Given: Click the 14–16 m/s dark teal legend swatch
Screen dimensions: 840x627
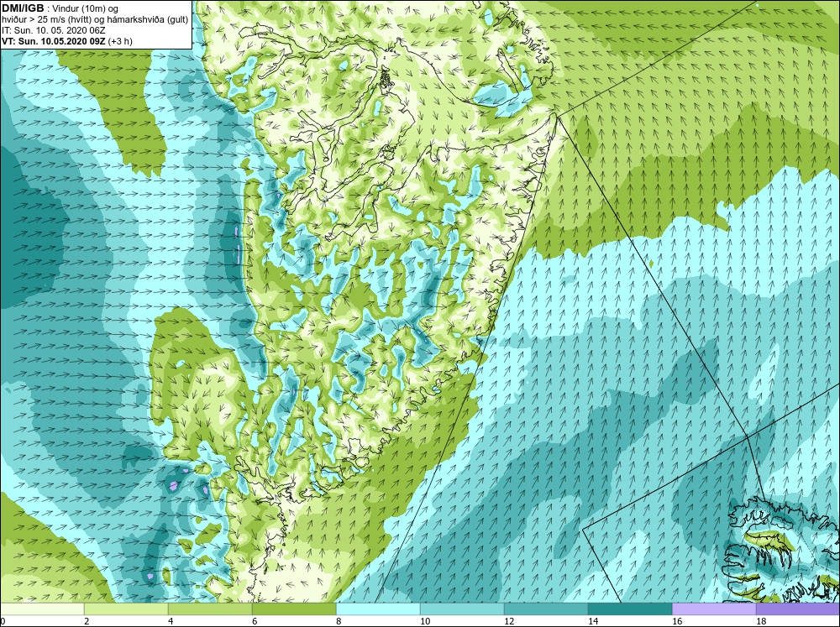Looking at the screenshot, I should (x=630, y=609).
